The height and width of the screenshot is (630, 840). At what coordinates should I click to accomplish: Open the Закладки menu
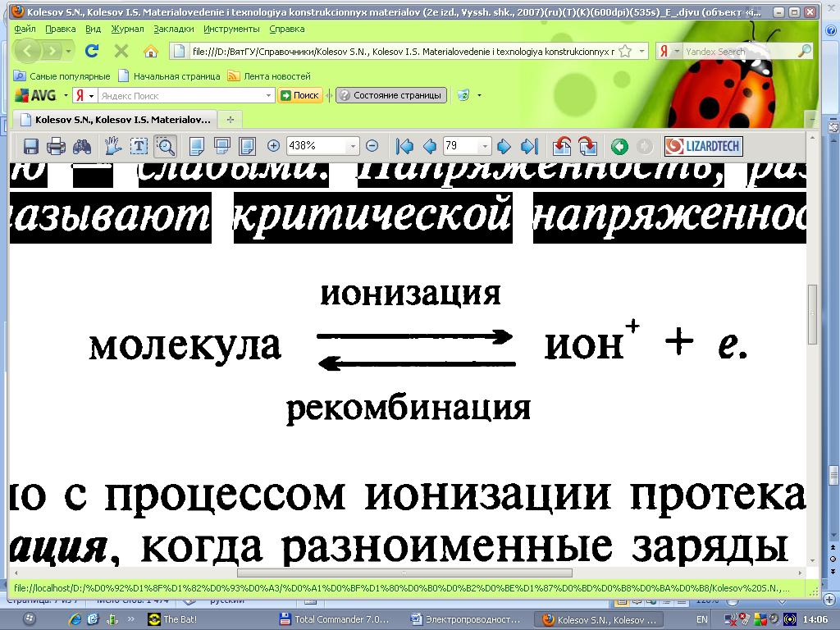[x=174, y=29]
